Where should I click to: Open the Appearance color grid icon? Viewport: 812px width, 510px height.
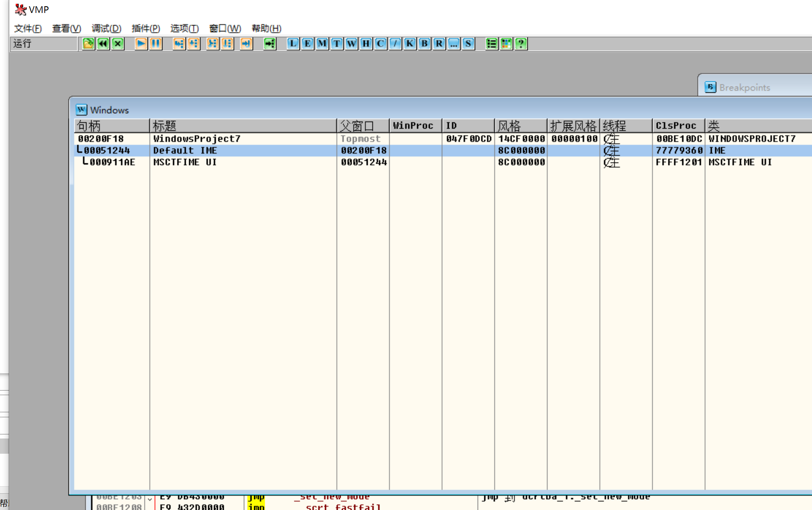click(506, 43)
